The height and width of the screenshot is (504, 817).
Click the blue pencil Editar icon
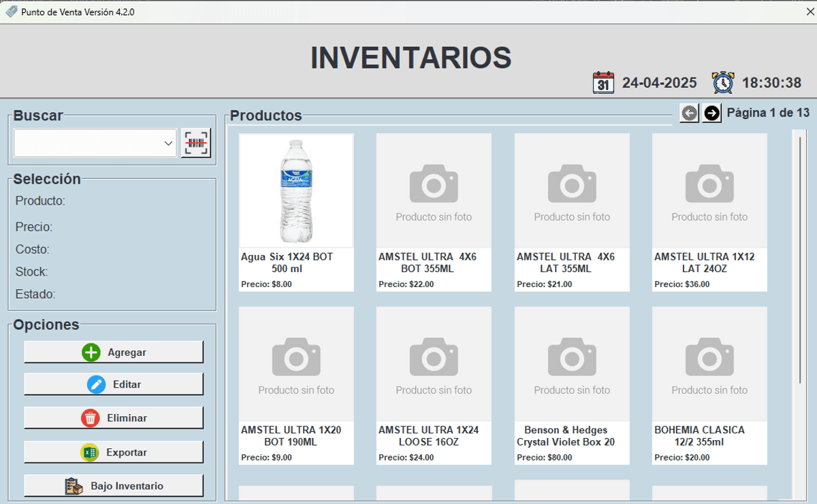(97, 384)
